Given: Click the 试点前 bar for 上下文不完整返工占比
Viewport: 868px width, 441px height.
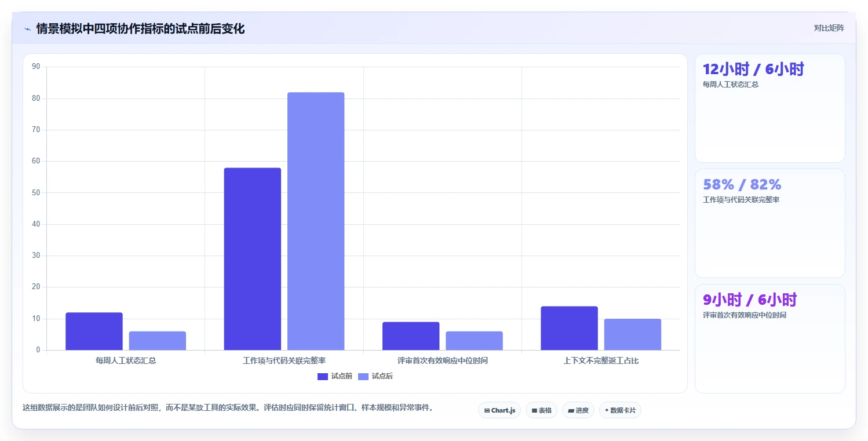Looking at the screenshot, I should pyautogui.click(x=569, y=328).
